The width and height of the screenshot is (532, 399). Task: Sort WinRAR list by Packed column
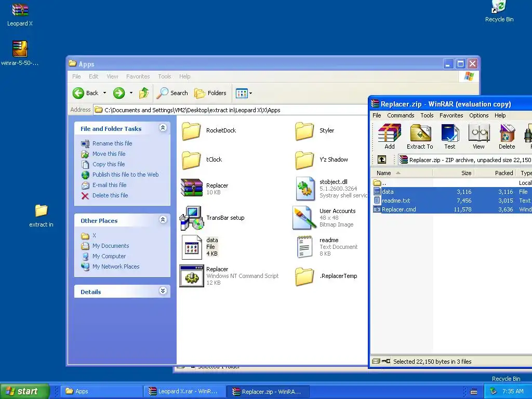point(495,173)
